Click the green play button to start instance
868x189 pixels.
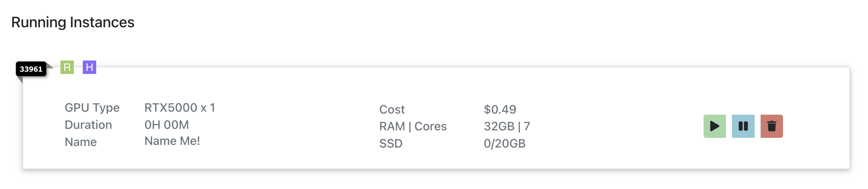click(714, 126)
